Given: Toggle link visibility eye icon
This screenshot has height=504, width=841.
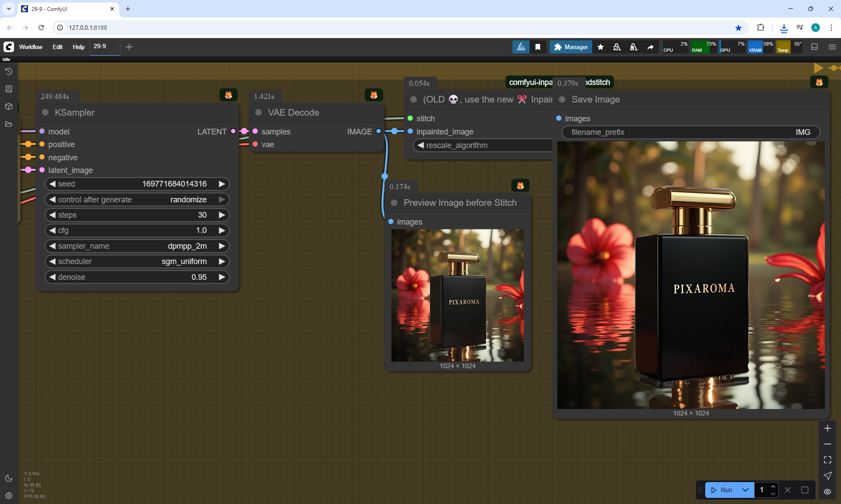Looking at the screenshot, I should [x=827, y=491].
